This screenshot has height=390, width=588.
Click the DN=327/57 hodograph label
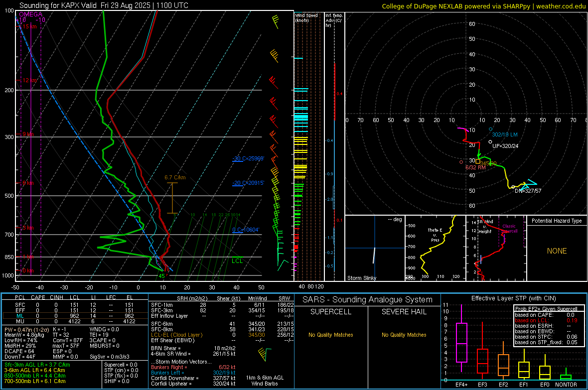coord(528,191)
